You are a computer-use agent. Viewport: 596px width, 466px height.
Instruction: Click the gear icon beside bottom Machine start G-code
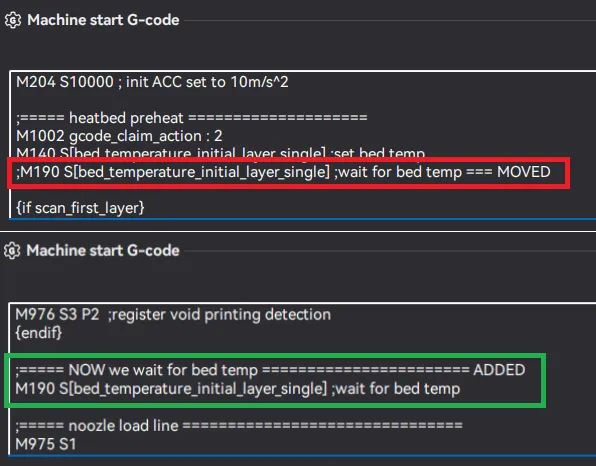tap(12, 251)
